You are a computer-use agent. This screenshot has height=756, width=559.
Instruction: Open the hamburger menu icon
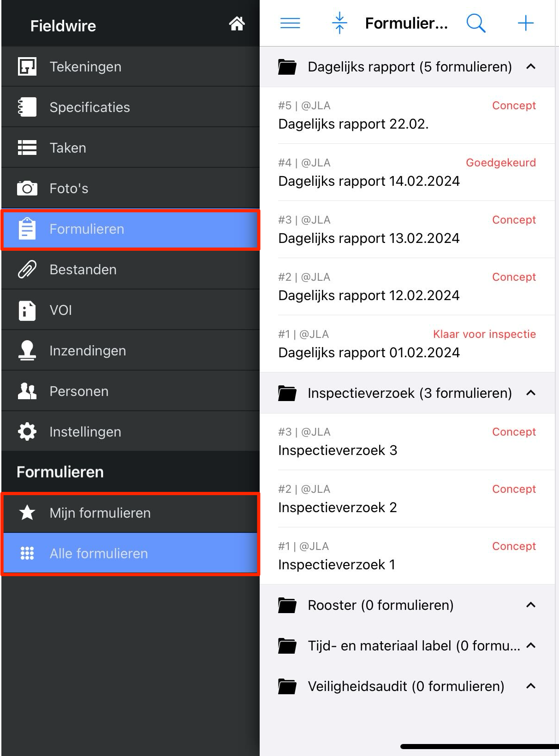tap(290, 23)
